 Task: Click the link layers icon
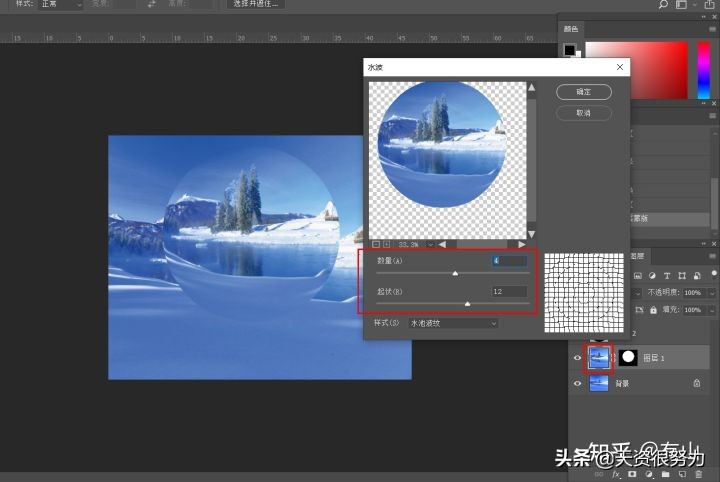599,474
